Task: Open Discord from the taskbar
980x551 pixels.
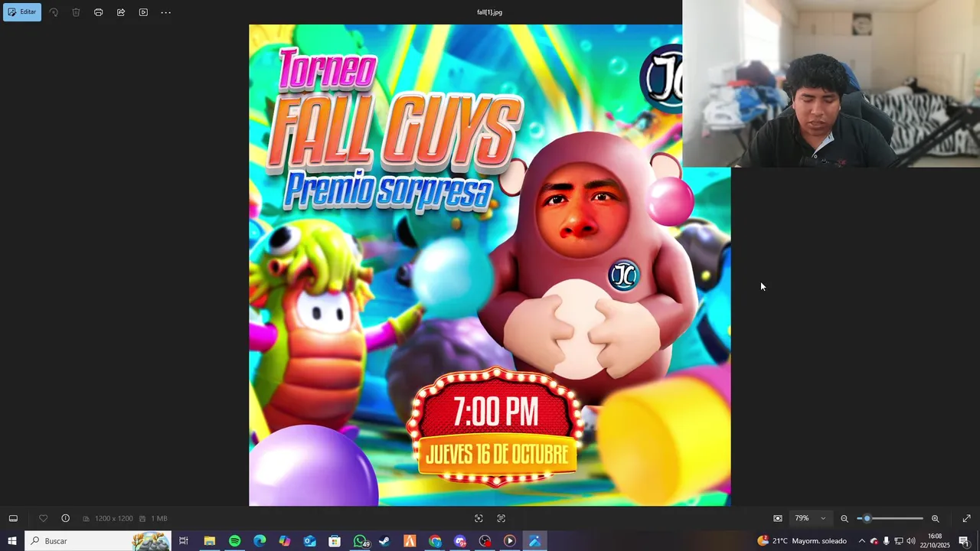Action: (x=459, y=541)
